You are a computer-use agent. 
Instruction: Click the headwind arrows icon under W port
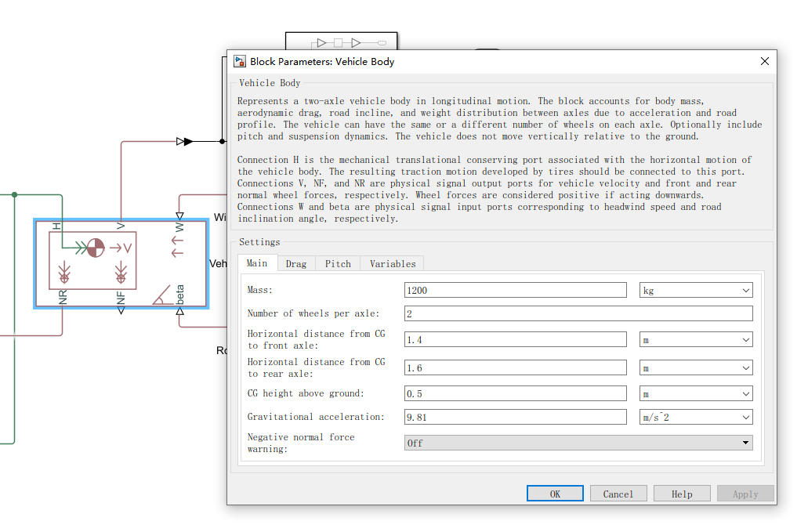[177, 247]
